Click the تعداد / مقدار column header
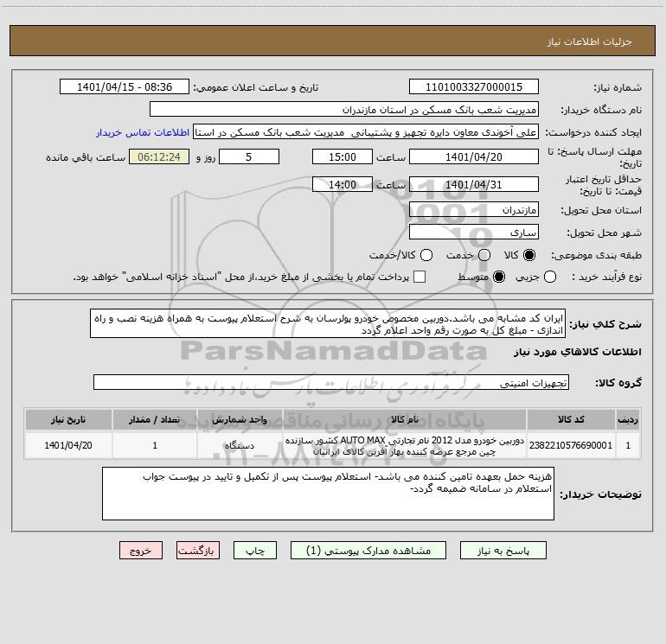The width and height of the screenshot is (666, 644). point(155,419)
